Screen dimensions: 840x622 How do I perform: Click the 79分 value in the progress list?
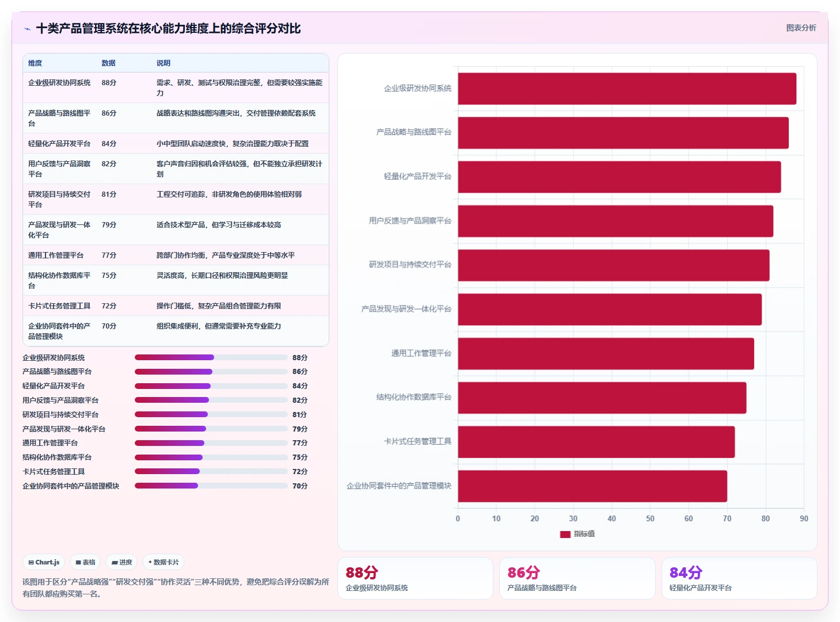300,429
